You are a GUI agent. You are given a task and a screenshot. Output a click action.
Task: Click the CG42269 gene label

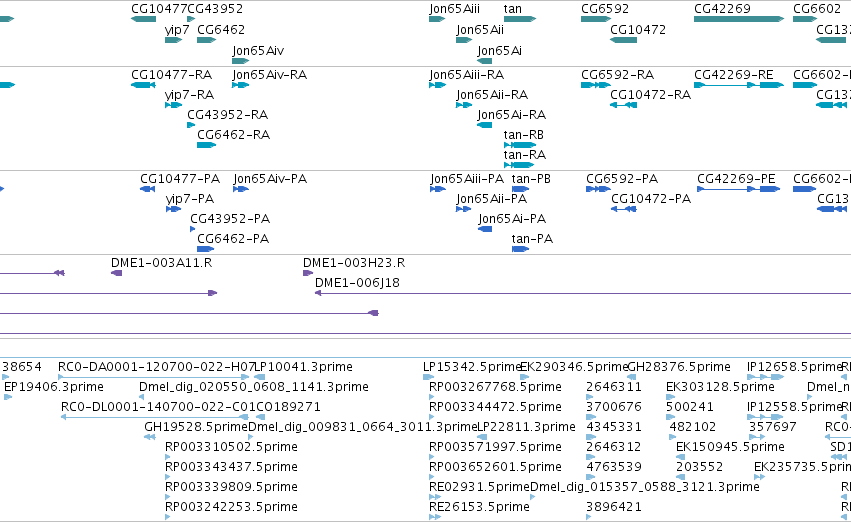722,9
